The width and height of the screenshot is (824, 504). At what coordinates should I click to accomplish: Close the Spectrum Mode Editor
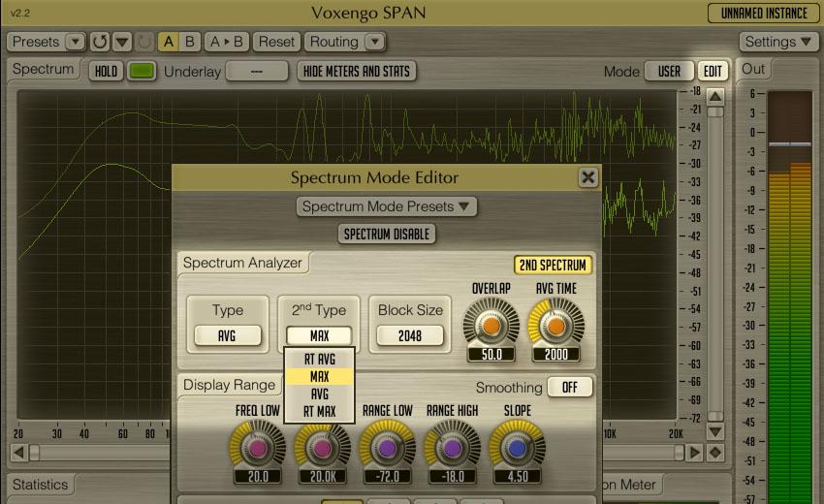click(588, 177)
